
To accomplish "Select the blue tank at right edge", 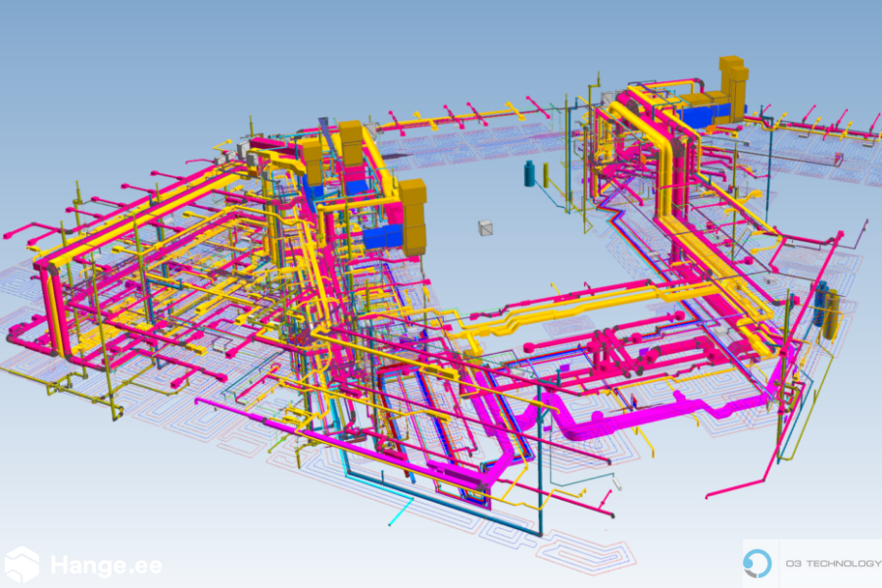I will pos(821,304).
